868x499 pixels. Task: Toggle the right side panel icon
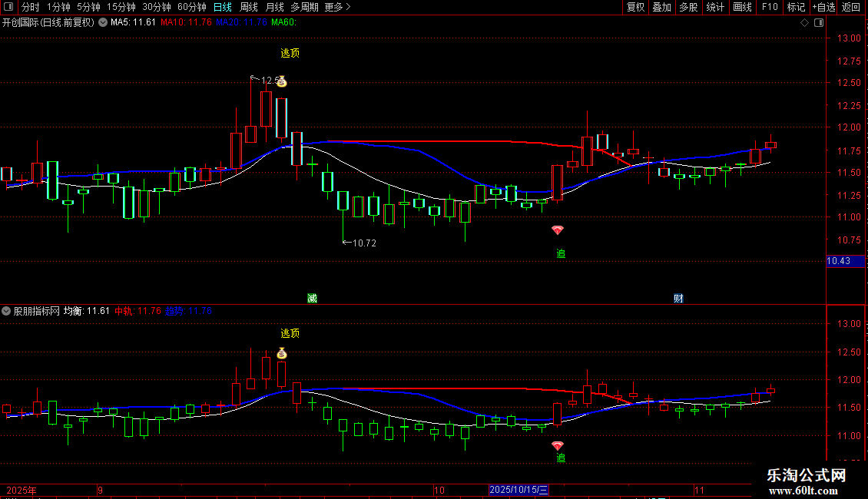tap(819, 23)
